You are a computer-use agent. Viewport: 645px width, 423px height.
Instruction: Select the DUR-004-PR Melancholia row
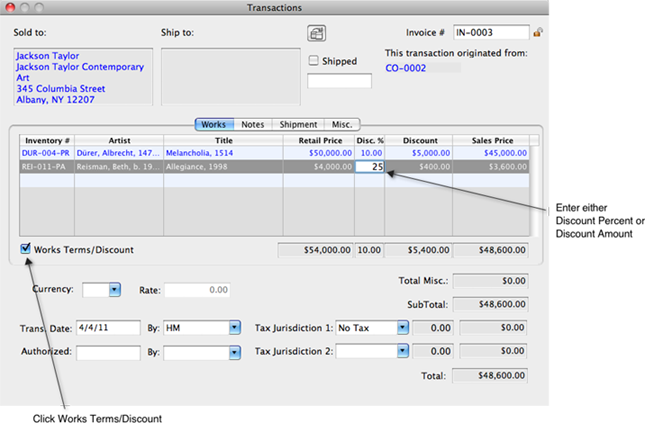(x=200, y=153)
